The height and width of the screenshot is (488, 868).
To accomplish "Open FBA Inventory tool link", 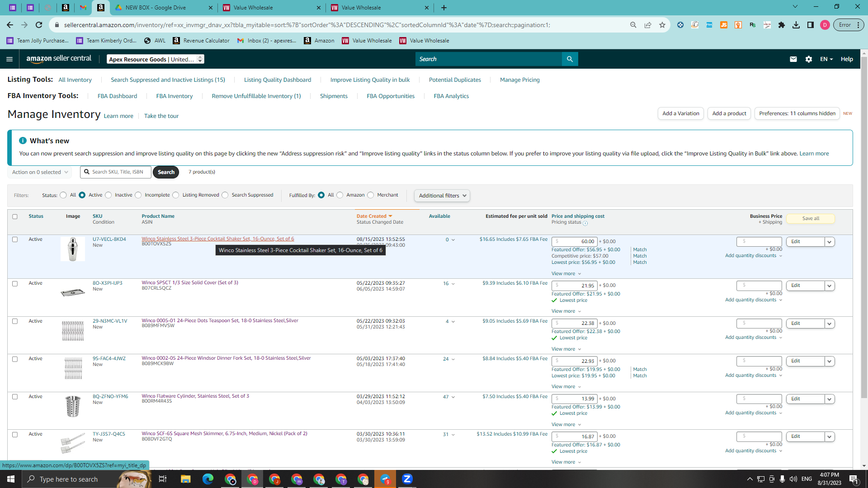I will (x=175, y=96).
